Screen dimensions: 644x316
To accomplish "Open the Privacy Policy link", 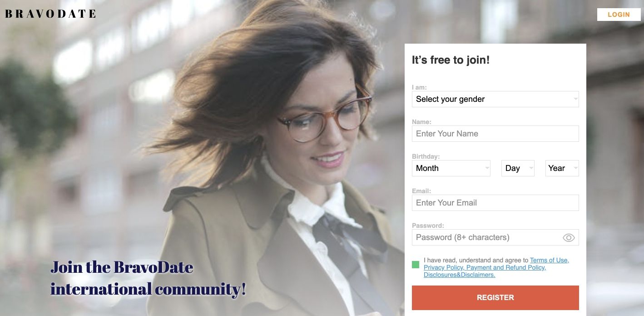I will 443,267.
